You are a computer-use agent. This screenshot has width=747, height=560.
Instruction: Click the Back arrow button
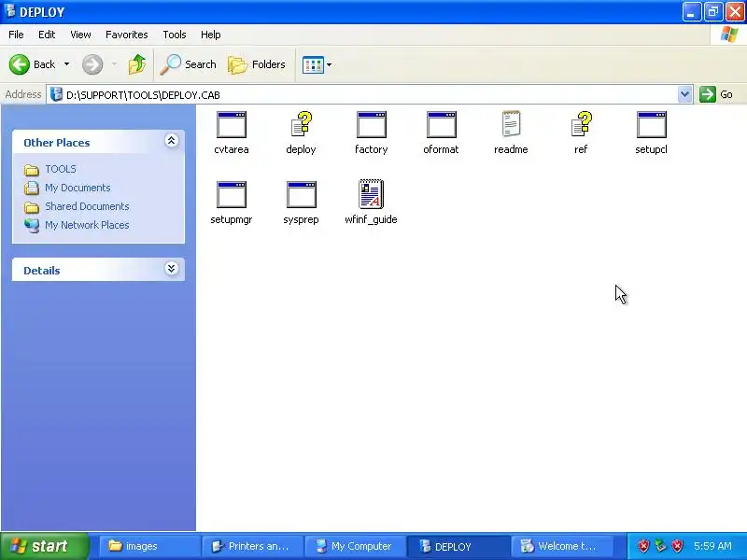[x=33, y=64]
